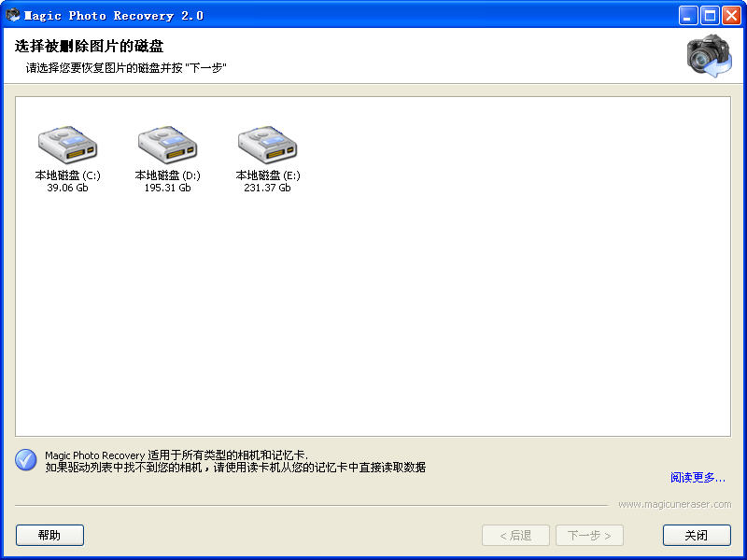Click the 39.06 Gb size label
This screenshot has height=560, width=747.
tap(67, 188)
